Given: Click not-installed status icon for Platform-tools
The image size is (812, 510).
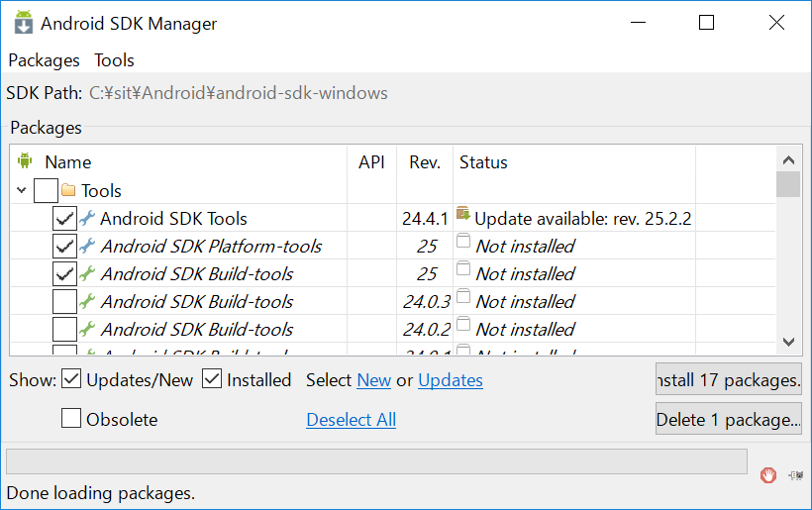Looking at the screenshot, I should click(x=463, y=241).
